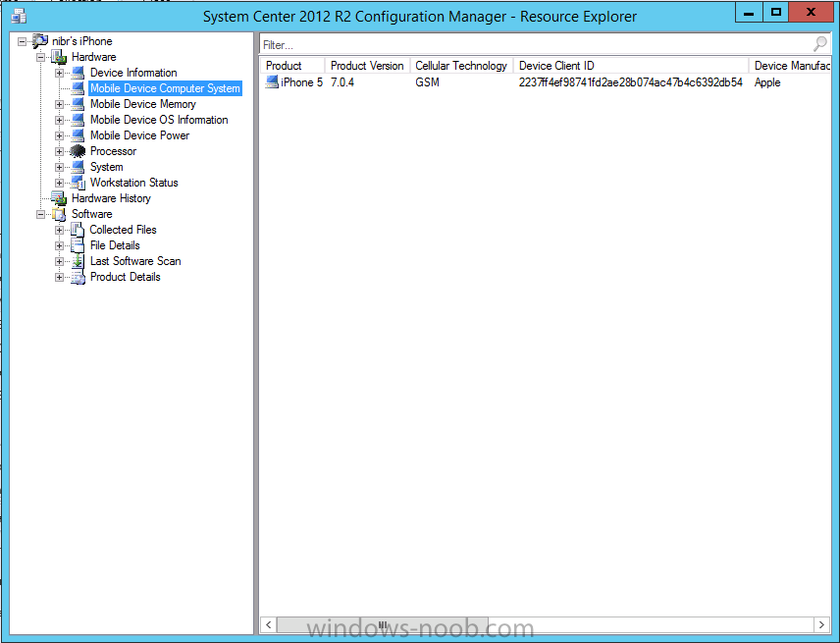Click the 7.0.4 version cell

[342, 82]
